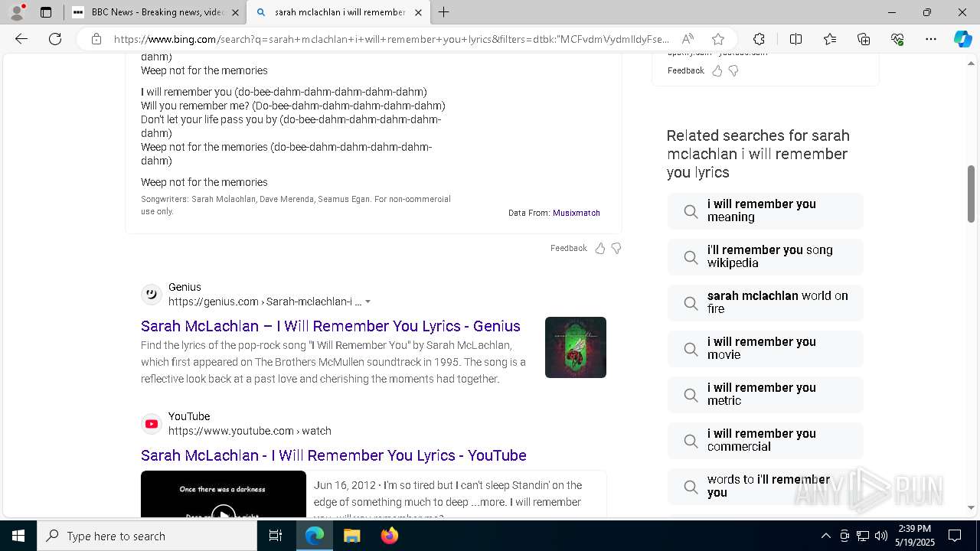Play the YouTube video thumbnail
The height and width of the screenshot is (551, 980).
click(224, 495)
